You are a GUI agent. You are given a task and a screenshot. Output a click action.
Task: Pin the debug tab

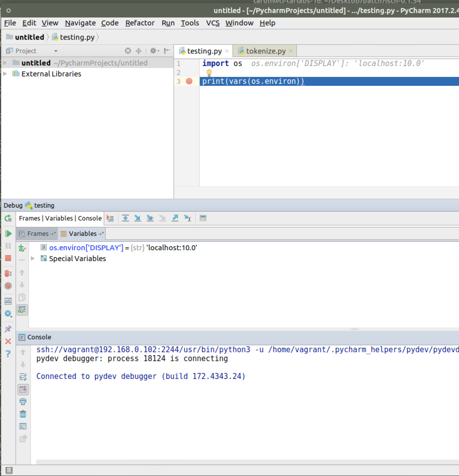tap(8, 329)
